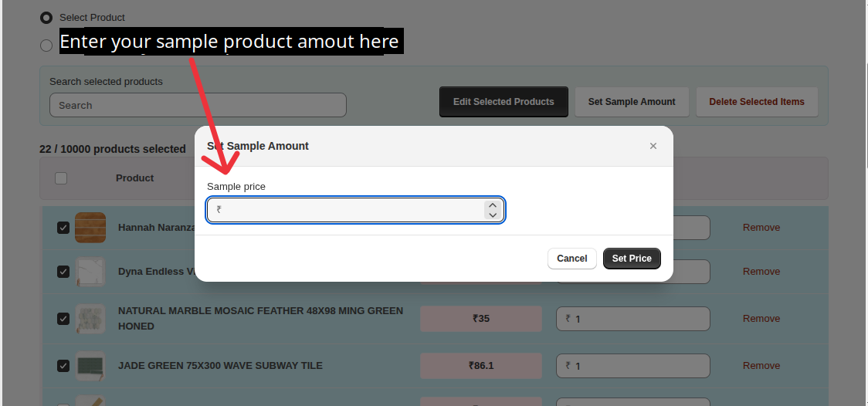This screenshot has height=406, width=868.
Task: Click sample amount field for Natural Marble Mosaic row
Action: click(x=632, y=319)
